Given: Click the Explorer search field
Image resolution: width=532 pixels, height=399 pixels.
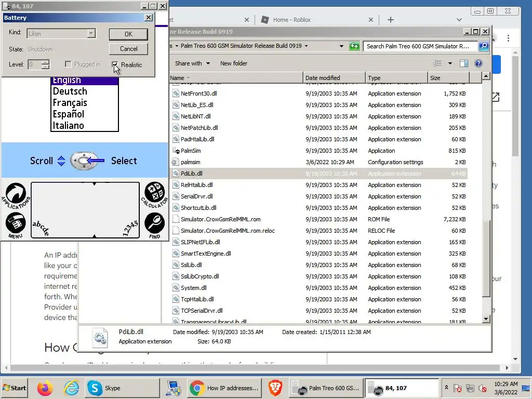Looking at the screenshot, I should click(420, 46).
